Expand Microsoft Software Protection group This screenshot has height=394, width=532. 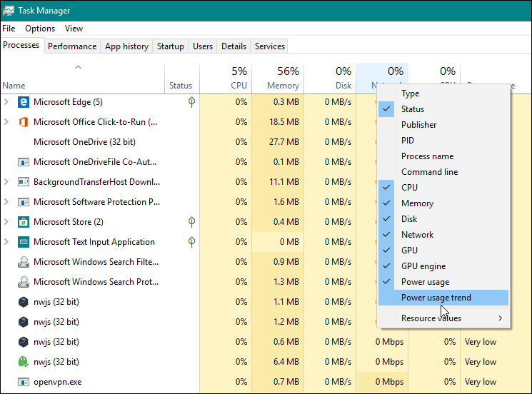pyautogui.click(x=6, y=202)
